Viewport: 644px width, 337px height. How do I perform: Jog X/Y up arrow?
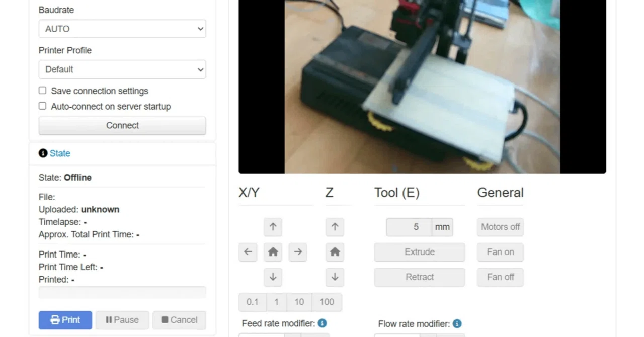click(273, 227)
